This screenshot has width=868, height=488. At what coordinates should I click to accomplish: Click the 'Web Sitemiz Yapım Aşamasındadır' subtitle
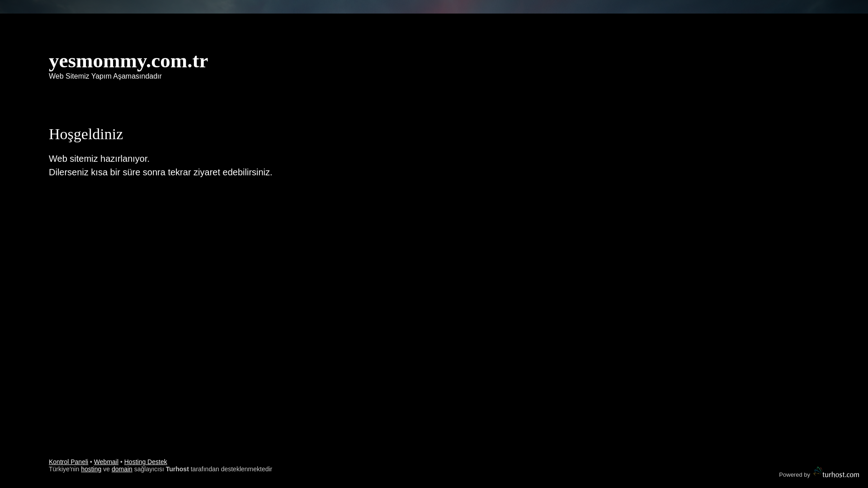[105, 76]
